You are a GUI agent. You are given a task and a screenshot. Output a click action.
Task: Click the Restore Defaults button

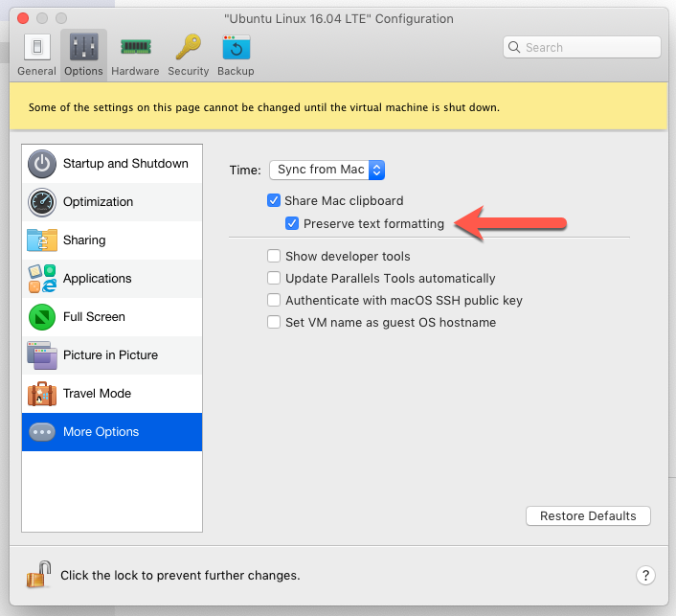click(588, 516)
